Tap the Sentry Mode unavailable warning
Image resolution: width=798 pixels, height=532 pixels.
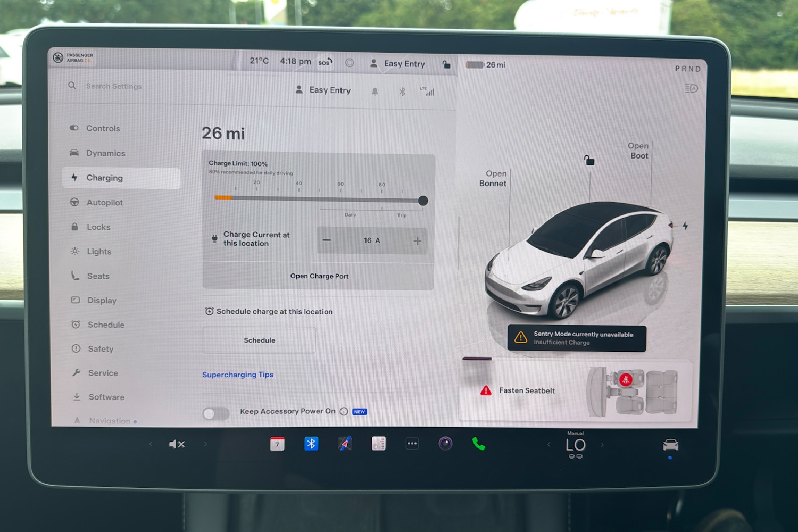click(x=577, y=338)
